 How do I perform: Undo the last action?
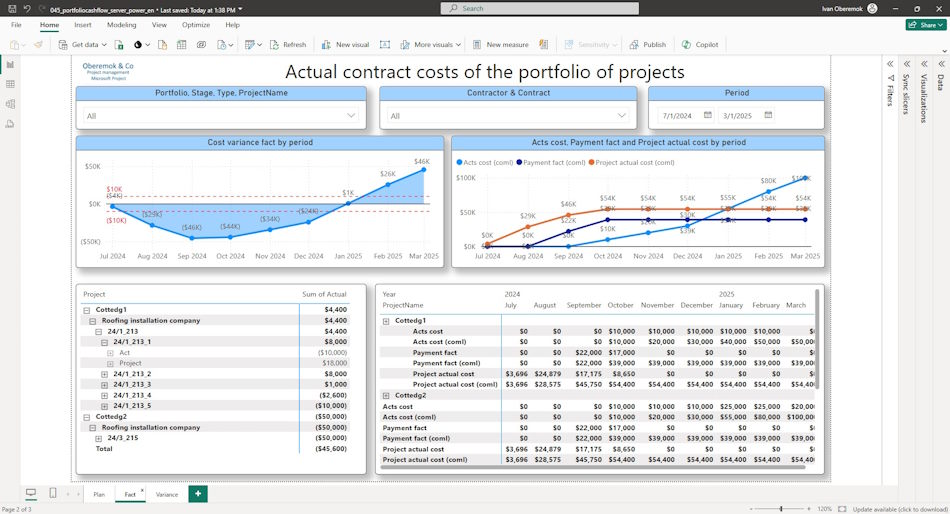(27, 9)
